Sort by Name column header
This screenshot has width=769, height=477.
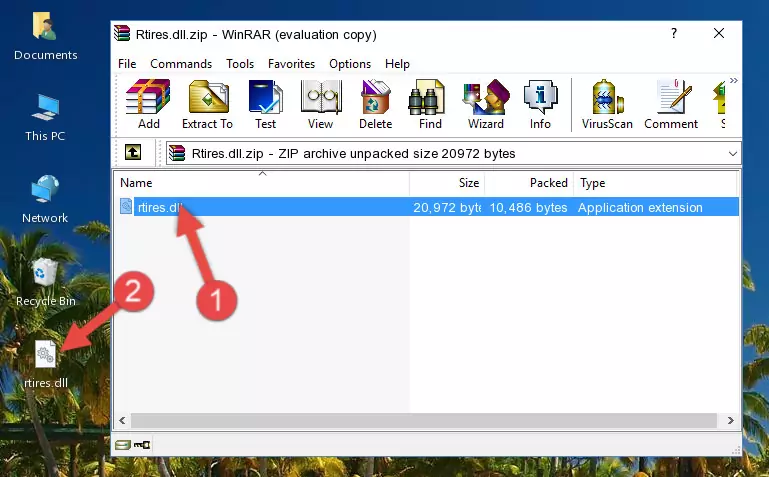pyautogui.click(x=262, y=183)
